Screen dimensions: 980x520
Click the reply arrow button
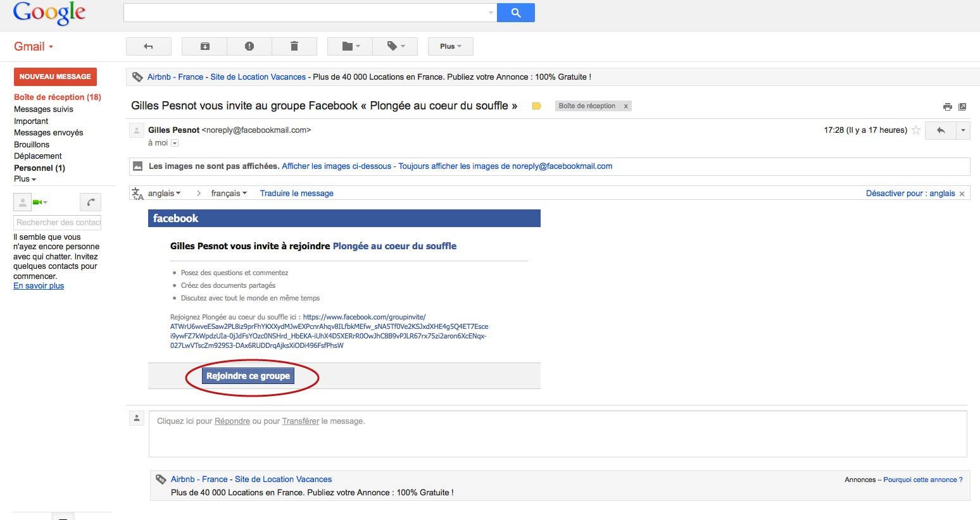(941, 130)
